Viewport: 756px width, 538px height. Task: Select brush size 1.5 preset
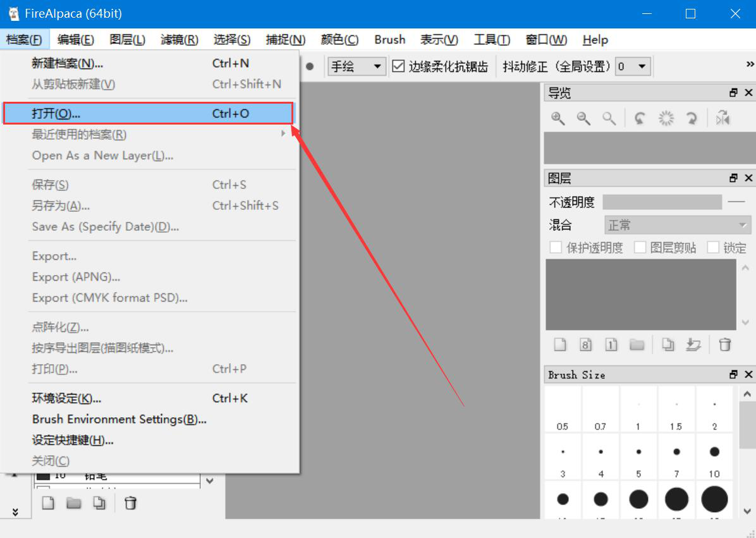676,409
